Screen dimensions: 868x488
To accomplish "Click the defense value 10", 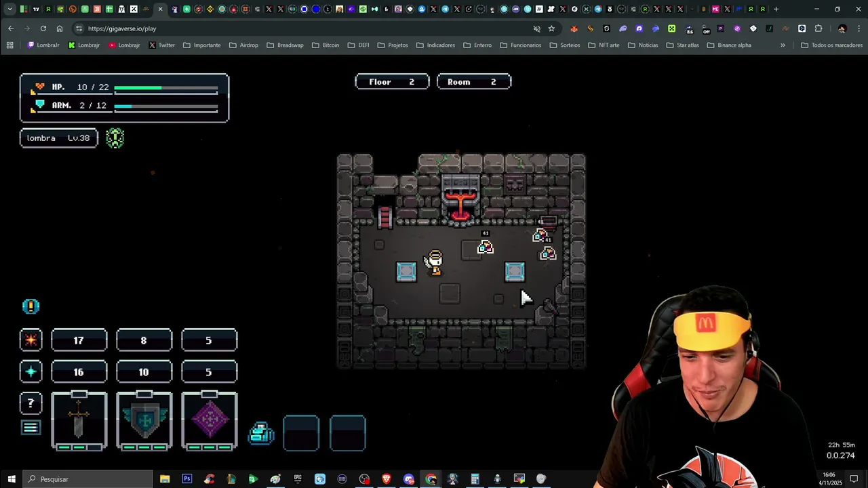I will click(x=144, y=372).
